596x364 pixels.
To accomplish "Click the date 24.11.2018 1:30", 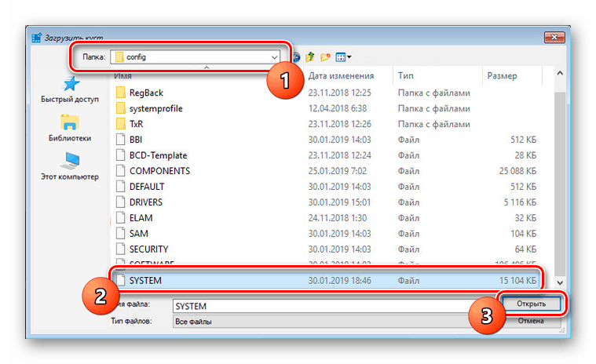I will 338,218.
